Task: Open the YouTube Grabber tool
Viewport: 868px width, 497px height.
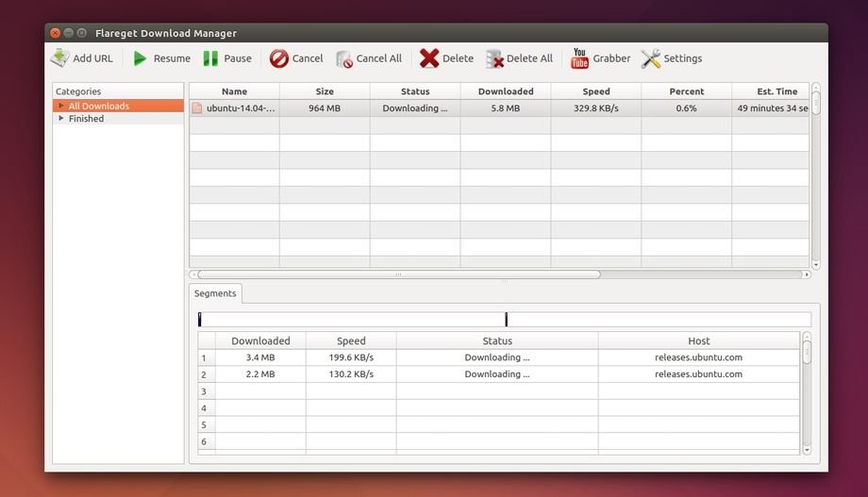Action: pyautogui.click(x=579, y=58)
